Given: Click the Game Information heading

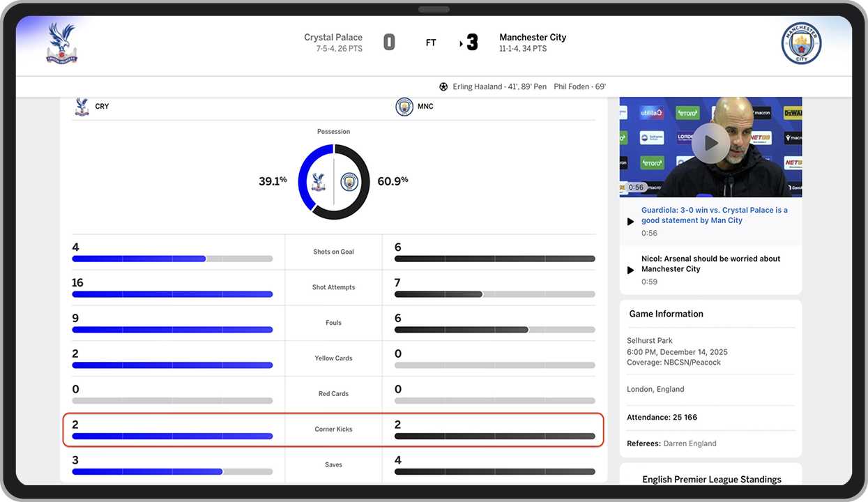Looking at the screenshot, I should pyautogui.click(x=666, y=314).
